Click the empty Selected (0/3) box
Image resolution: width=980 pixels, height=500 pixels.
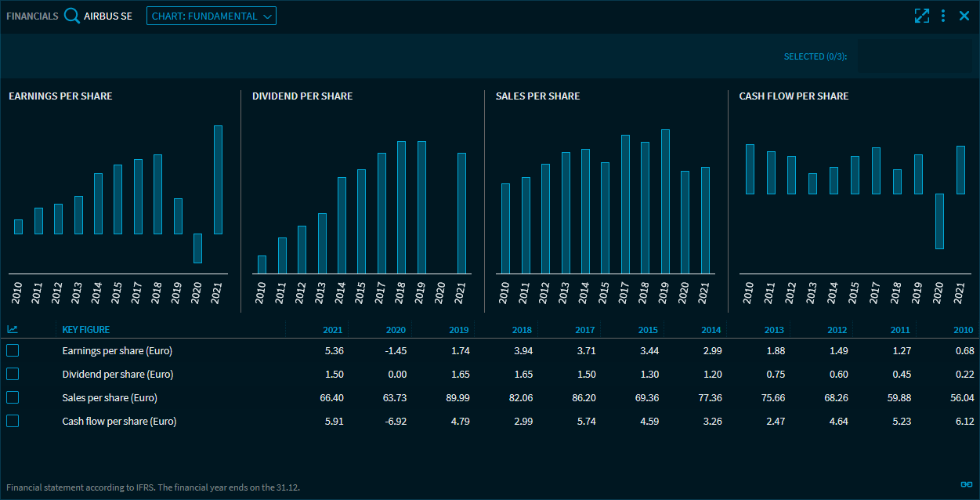(x=914, y=56)
